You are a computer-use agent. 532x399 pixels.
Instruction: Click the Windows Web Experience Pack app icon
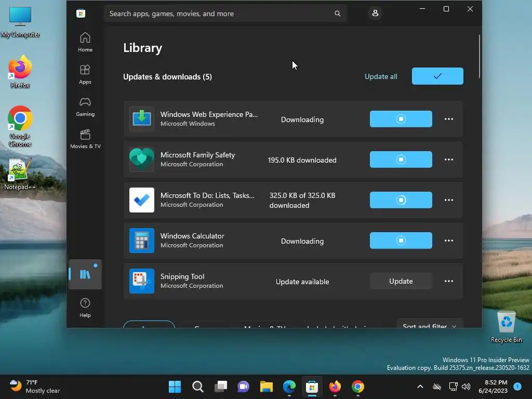coord(142,119)
